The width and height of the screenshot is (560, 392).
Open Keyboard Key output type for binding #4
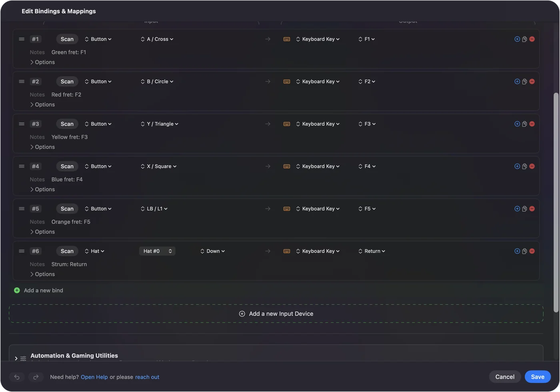pos(318,166)
